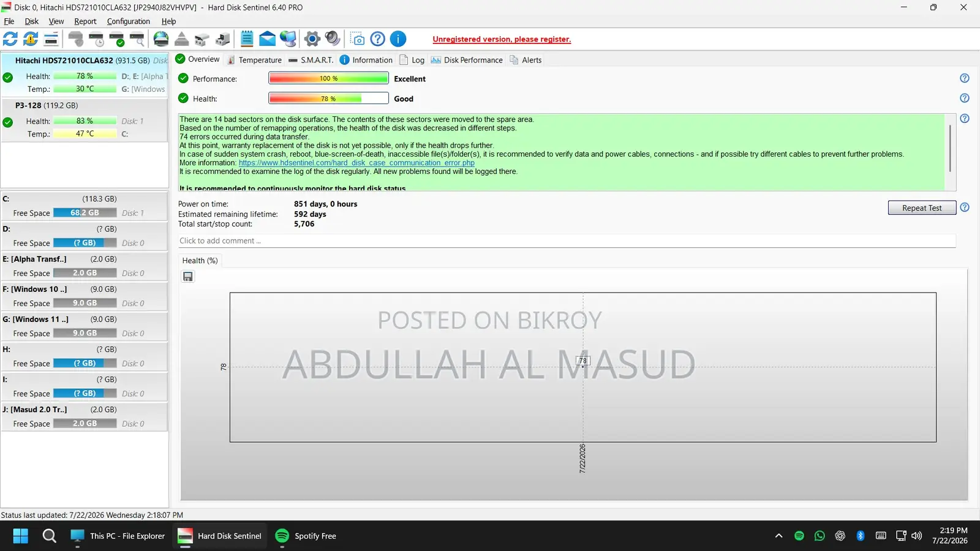Open Spotify Free from the taskbar
Screen dimensions: 980x551
306,536
